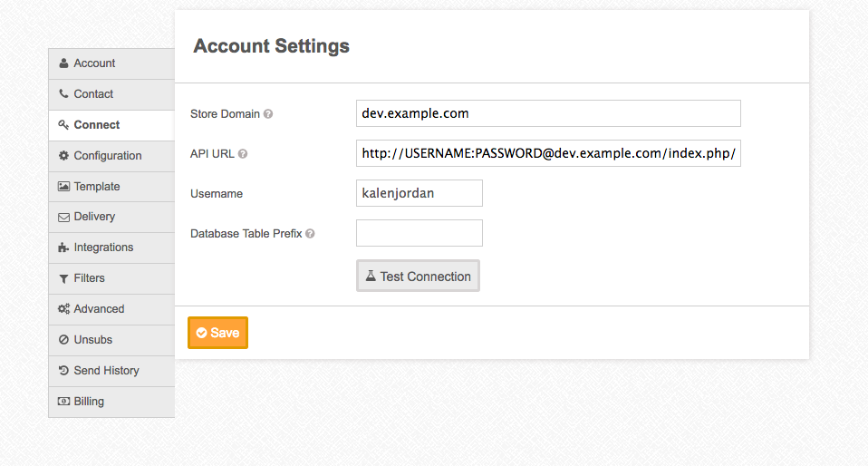Click the empty Database Table Prefix field
This screenshot has width=868, height=466.
tap(419, 233)
